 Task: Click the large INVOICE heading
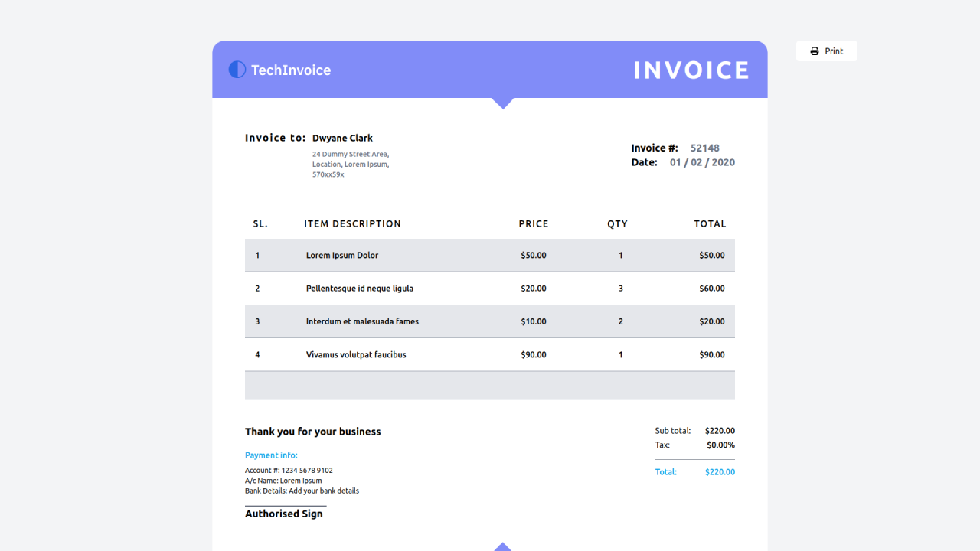click(691, 70)
